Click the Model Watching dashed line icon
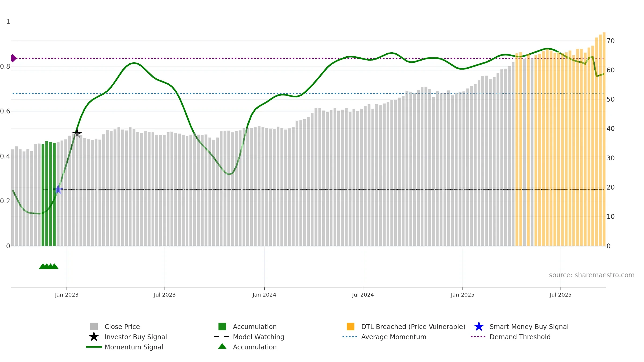This screenshot has width=644, height=362. coord(222,337)
